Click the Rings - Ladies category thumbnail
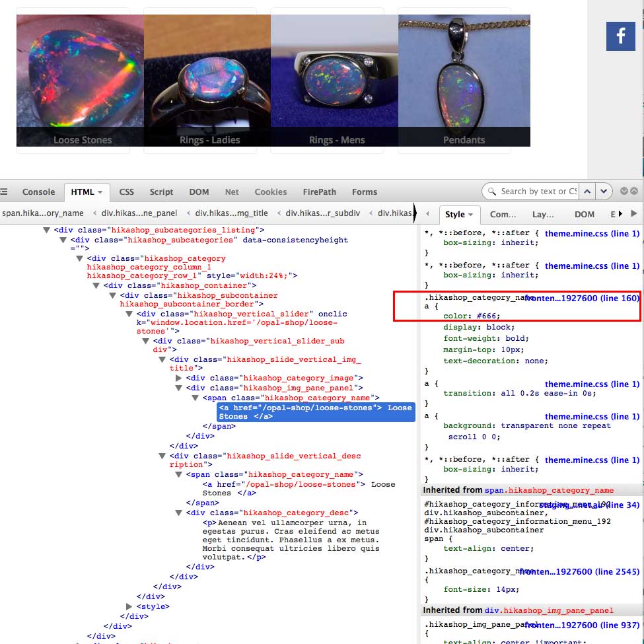 207,81
